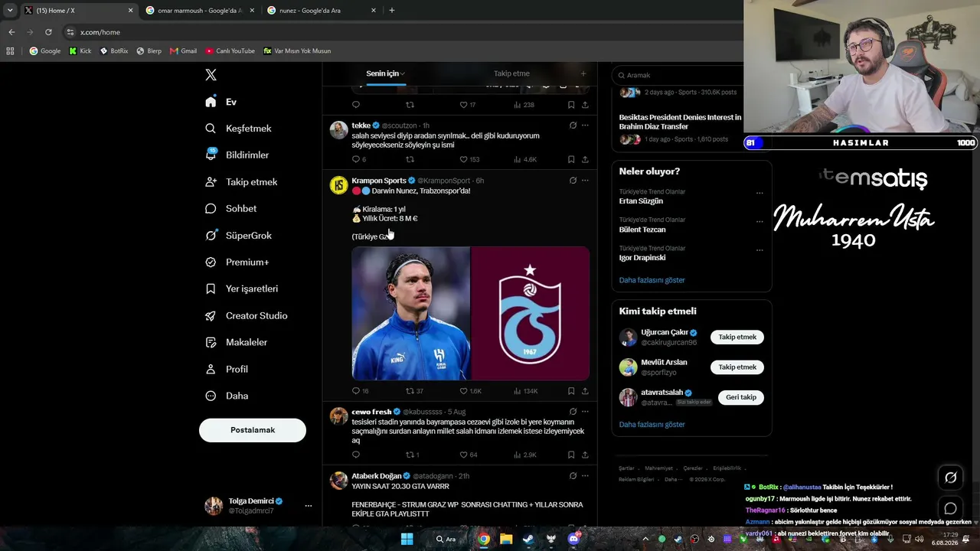Switch to nunez Google tab
This screenshot has height=551, width=980.
point(322,11)
